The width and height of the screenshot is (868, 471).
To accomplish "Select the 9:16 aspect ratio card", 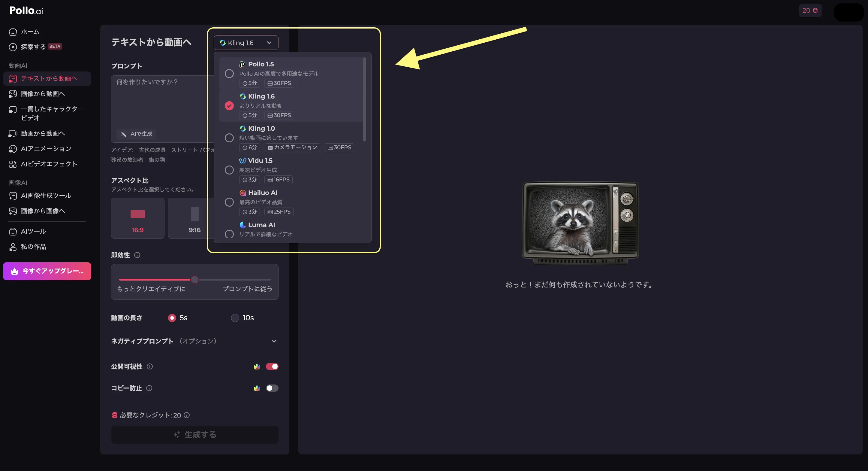I will pos(191,218).
